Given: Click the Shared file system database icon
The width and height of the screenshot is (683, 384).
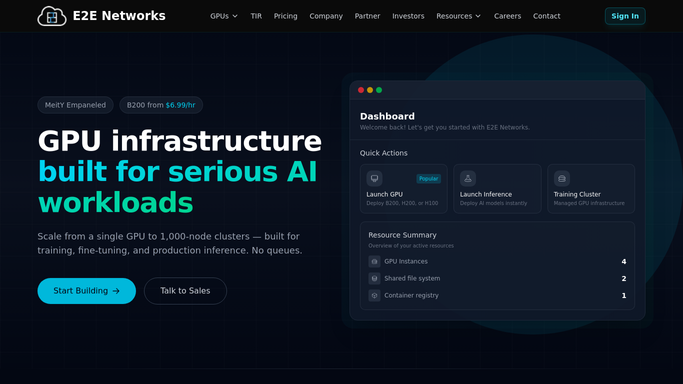Looking at the screenshot, I should point(374,278).
